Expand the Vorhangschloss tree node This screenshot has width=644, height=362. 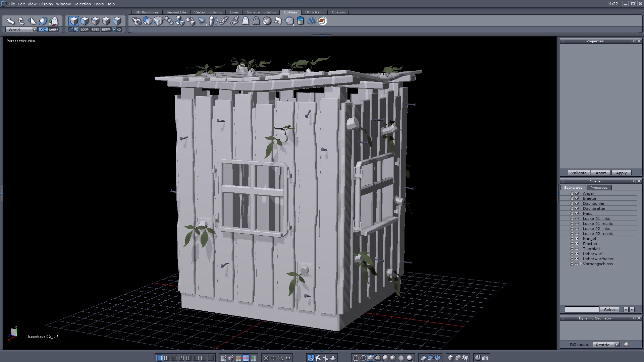(581, 264)
